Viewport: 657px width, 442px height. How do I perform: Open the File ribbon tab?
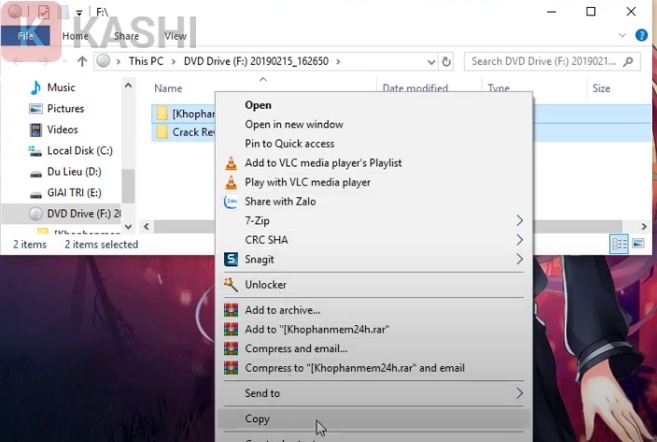click(x=26, y=36)
